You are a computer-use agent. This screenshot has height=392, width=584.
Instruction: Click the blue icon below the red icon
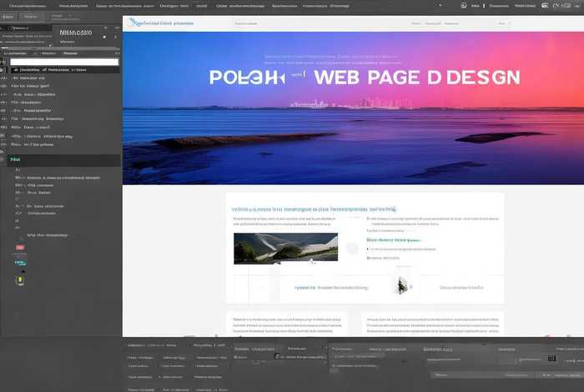coord(20,263)
